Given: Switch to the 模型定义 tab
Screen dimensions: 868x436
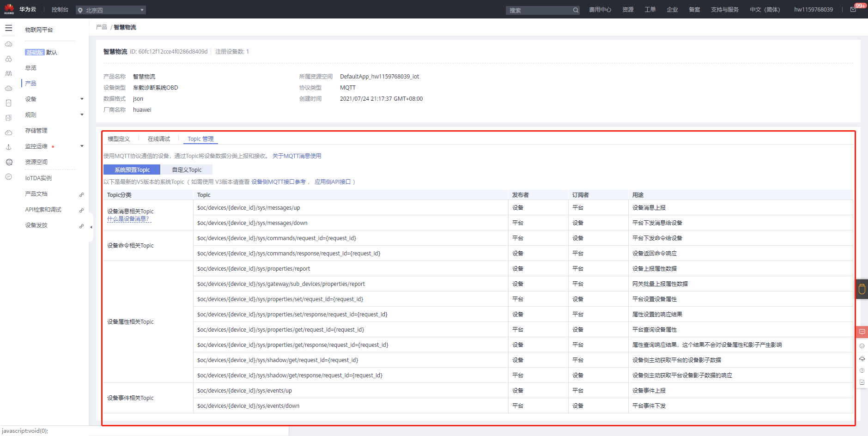Looking at the screenshot, I should (x=119, y=139).
